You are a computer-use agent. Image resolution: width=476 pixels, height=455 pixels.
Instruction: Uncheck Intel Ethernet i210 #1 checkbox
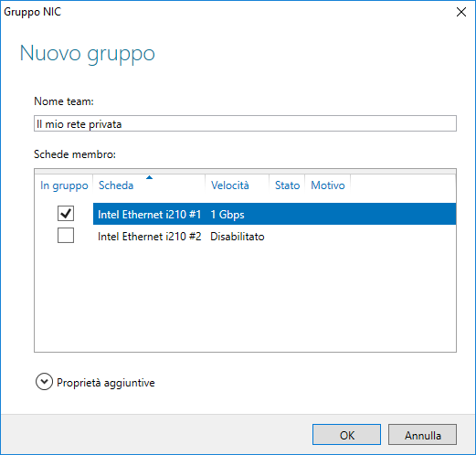coord(66,213)
